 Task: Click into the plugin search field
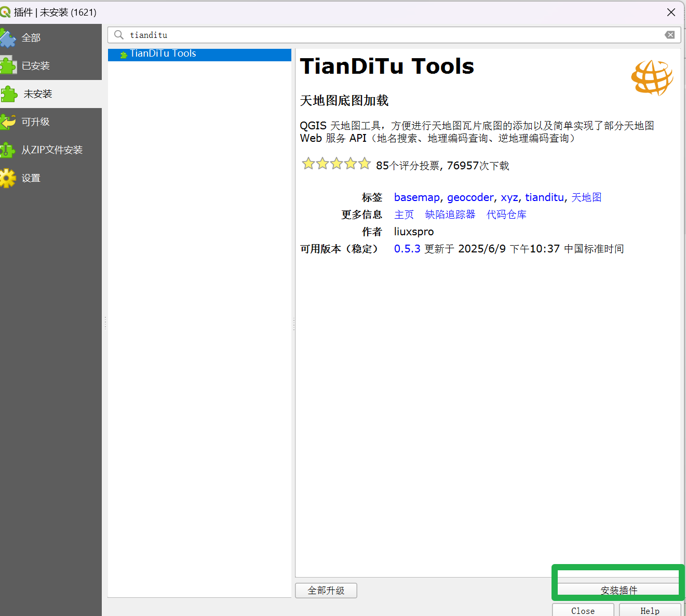(394, 35)
